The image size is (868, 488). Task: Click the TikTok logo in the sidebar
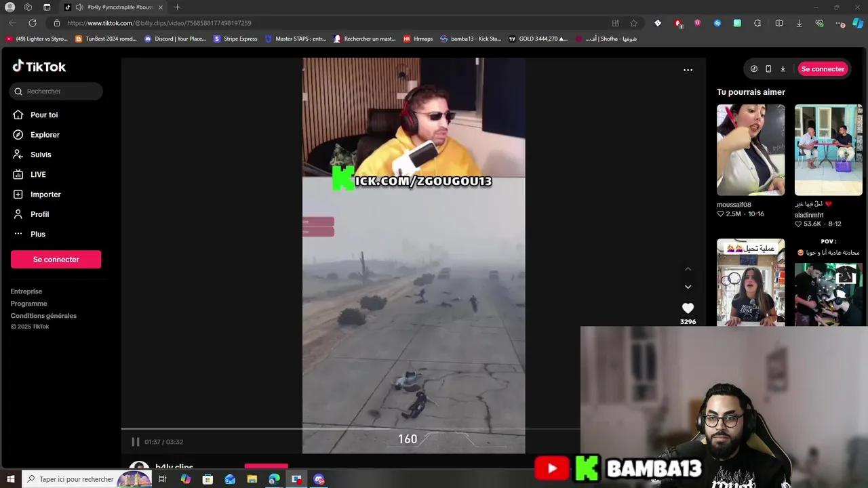tap(39, 66)
